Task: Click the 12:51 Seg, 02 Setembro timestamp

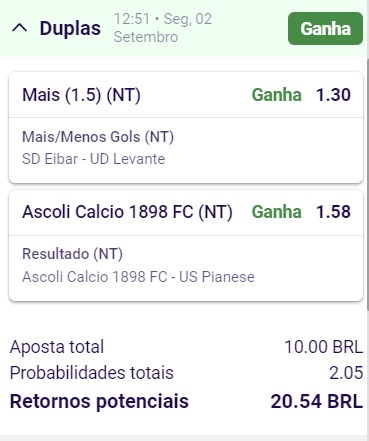Action: tap(163, 28)
